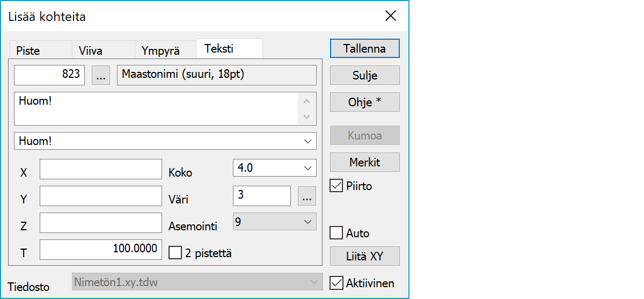Expand the Koko size dropdown
This screenshot has height=299, width=644.
tap(308, 168)
